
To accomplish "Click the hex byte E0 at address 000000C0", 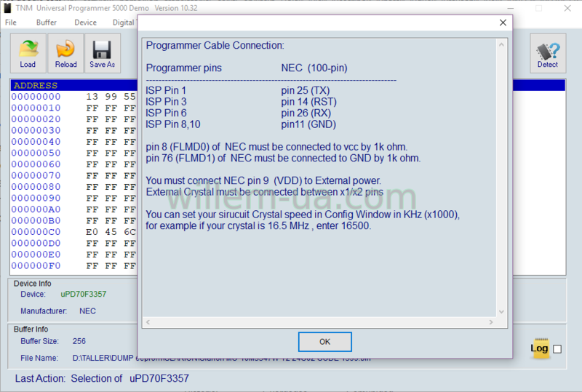I will (92, 231).
